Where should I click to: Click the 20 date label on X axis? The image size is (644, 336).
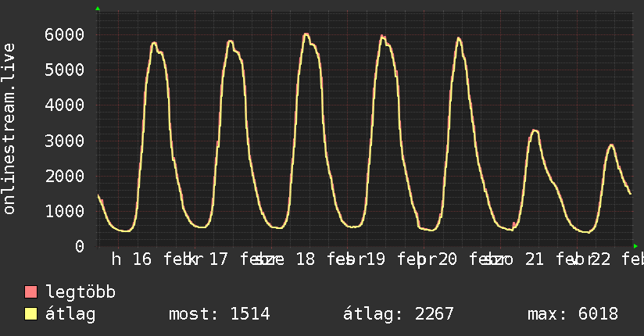click(x=447, y=259)
